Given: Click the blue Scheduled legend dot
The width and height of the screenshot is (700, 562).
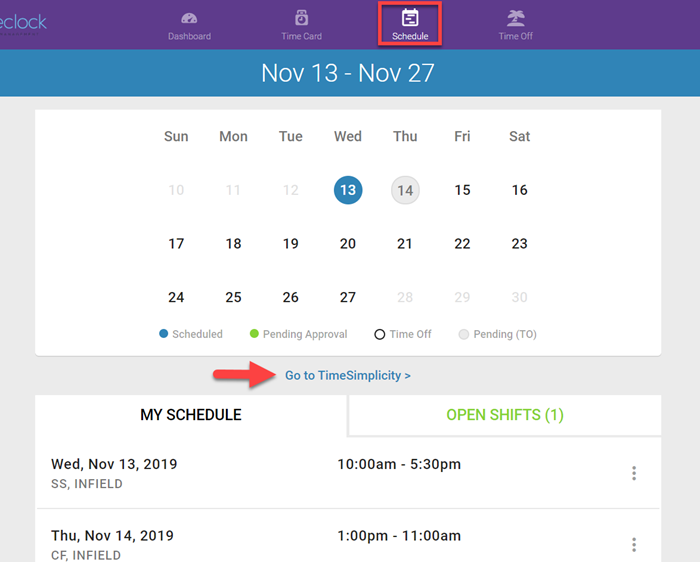Looking at the screenshot, I should [x=164, y=334].
